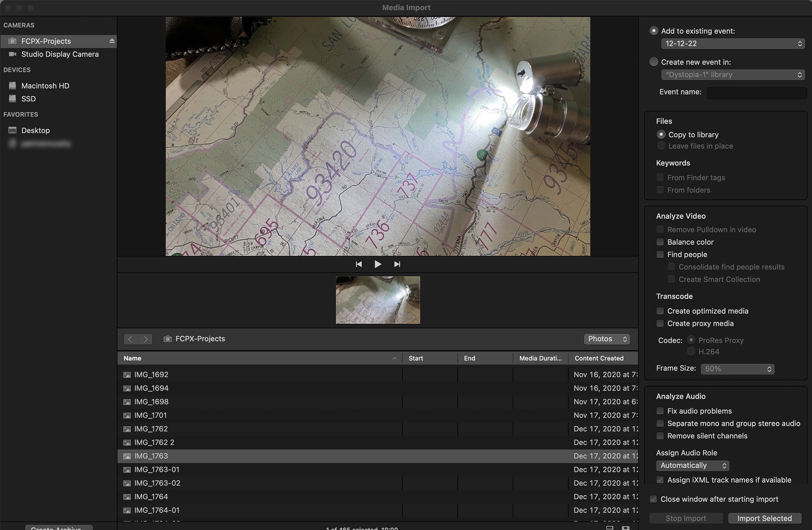Open the 12-12-22 existing event dropdown
Viewport: 812px width, 530px height.
tap(732, 44)
